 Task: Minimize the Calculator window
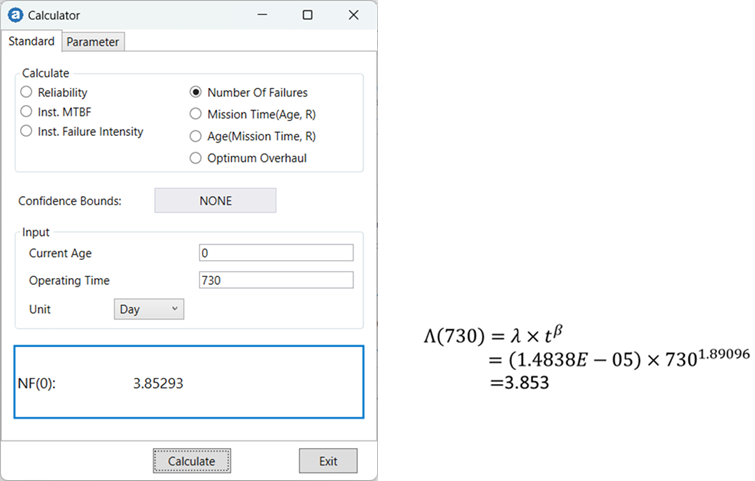tap(262, 15)
